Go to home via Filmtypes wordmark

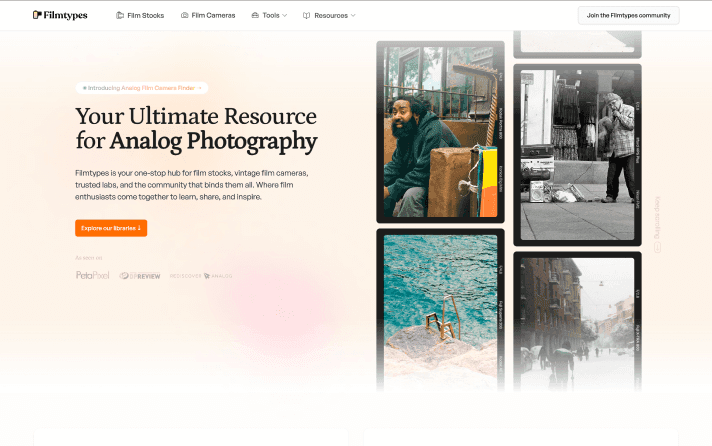pos(65,15)
